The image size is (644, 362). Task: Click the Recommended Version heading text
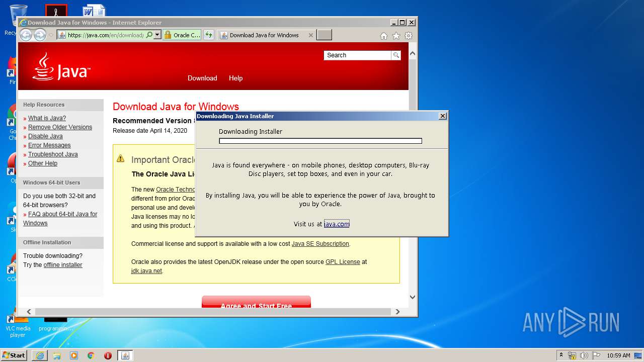[x=153, y=121]
